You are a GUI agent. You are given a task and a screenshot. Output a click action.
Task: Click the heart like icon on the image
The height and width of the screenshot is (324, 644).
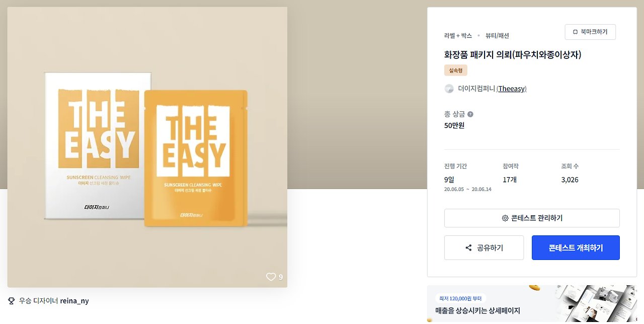click(271, 277)
